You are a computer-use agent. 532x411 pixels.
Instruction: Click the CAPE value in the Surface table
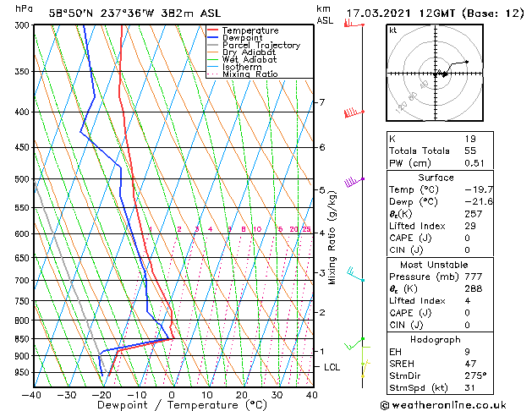click(x=467, y=238)
